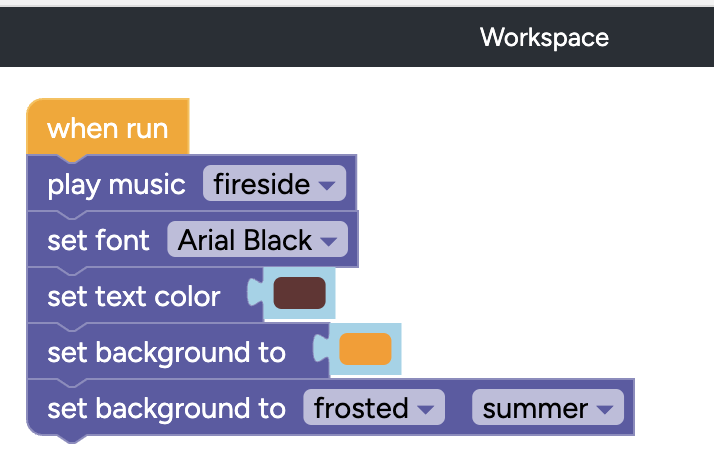
Task: Click the "set background to" label beside frosted
Action: [x=166, y=409]
